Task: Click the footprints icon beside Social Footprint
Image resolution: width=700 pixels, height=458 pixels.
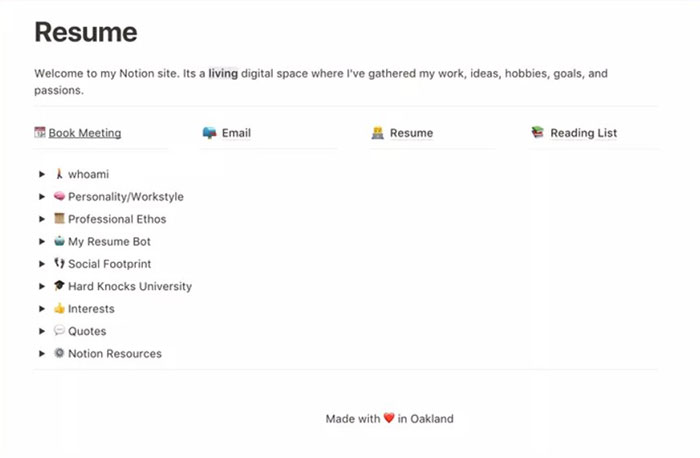Action: click(59, 264)
